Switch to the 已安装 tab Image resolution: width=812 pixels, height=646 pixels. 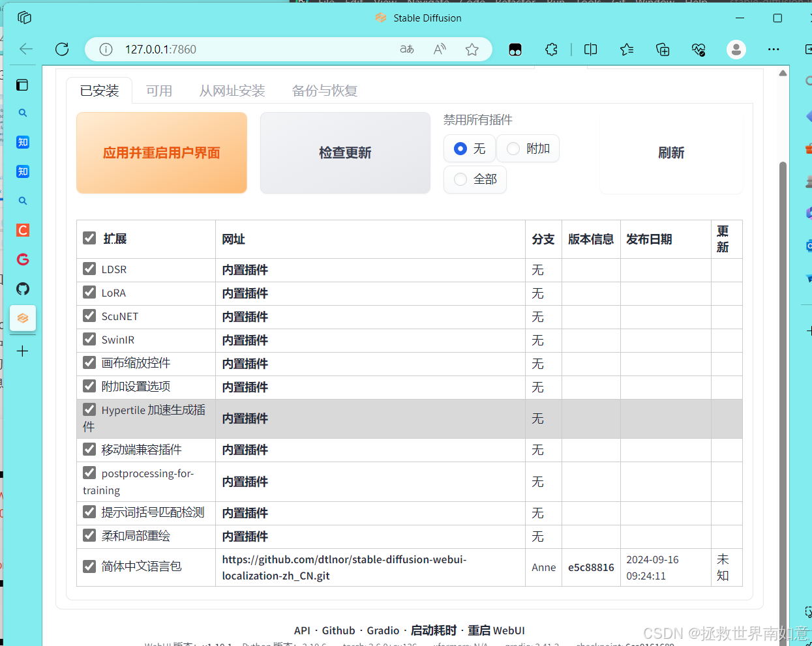tap(100, 91)
